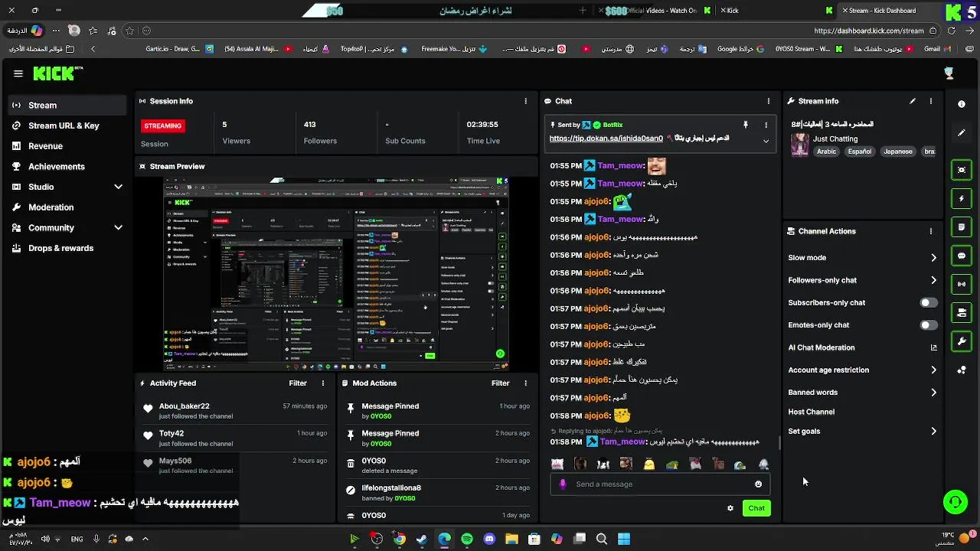Screen dimensions: 980x551
Task: Expand Banned words settings
Action: click(933, 392)
